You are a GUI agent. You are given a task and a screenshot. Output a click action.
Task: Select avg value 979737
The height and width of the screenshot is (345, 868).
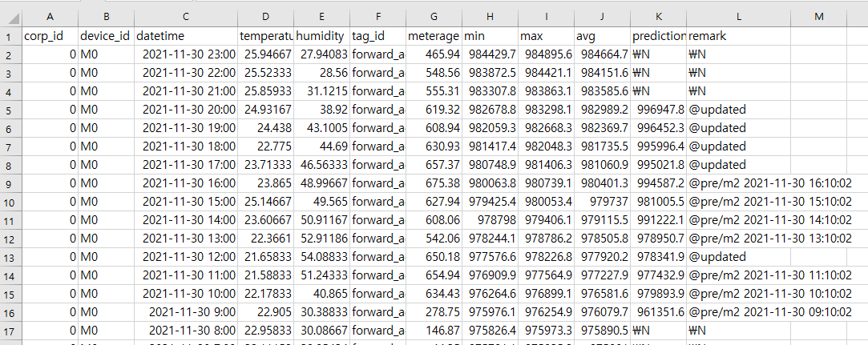click(x=602, y=201)
